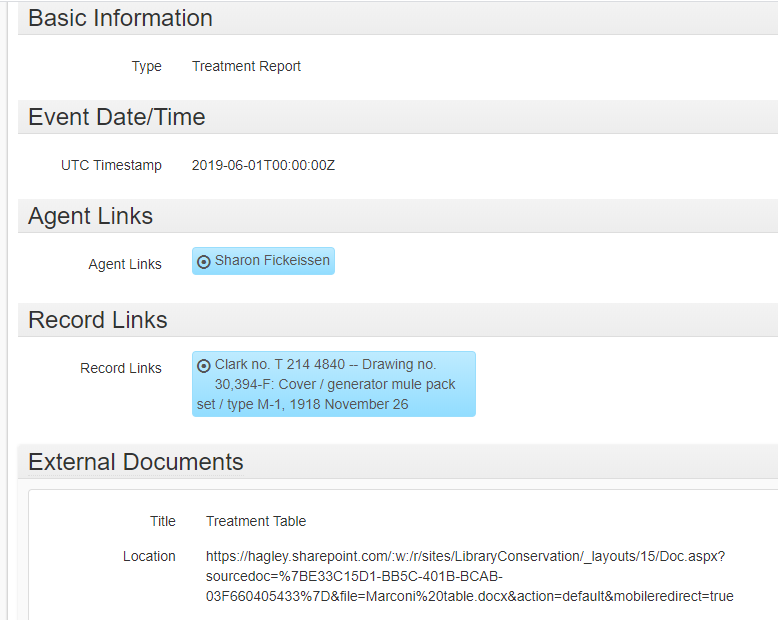
Task: Click the Treatment Table document title
Action: coord(256,521)
